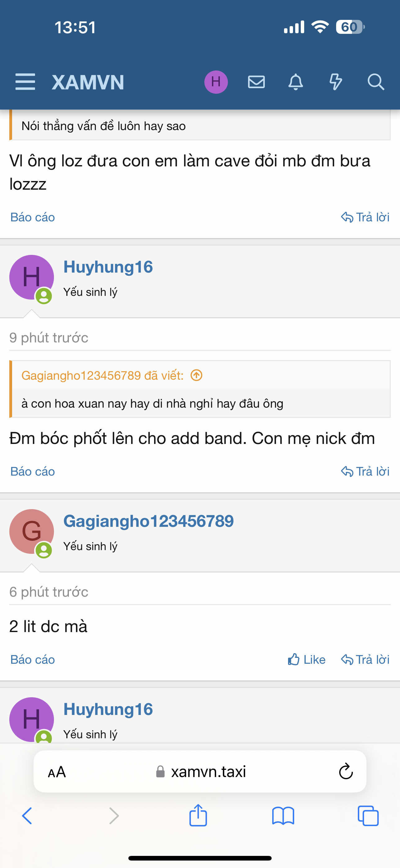400x868 pixels.
Task: Tap the purple H account avatar in header
Action: click(x=216, y=82)
